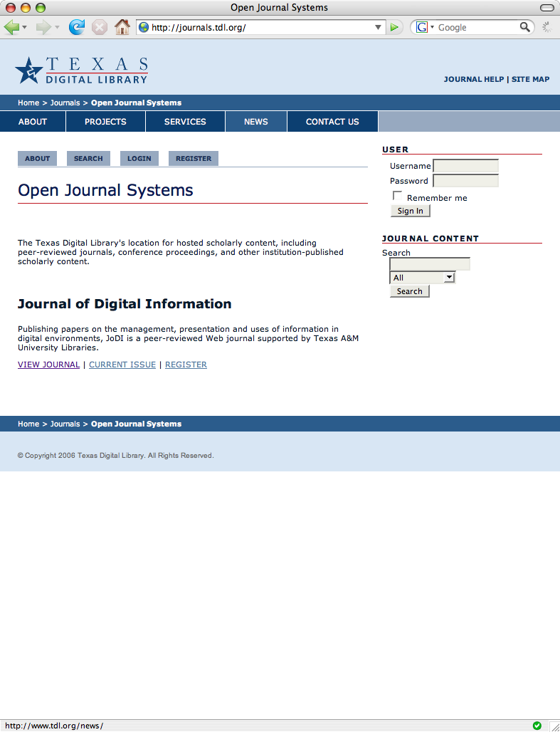Click the Journal of Digital Information heading
Image resolution: width=560 pixels, height=732 pixels.
[x=125, y=304]
